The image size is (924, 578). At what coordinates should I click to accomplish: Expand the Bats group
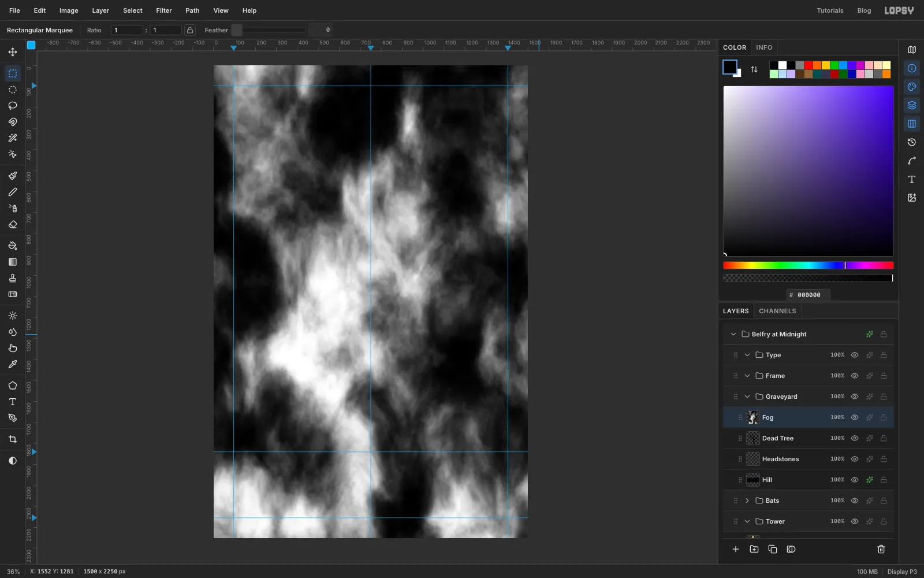coord(747,501)
